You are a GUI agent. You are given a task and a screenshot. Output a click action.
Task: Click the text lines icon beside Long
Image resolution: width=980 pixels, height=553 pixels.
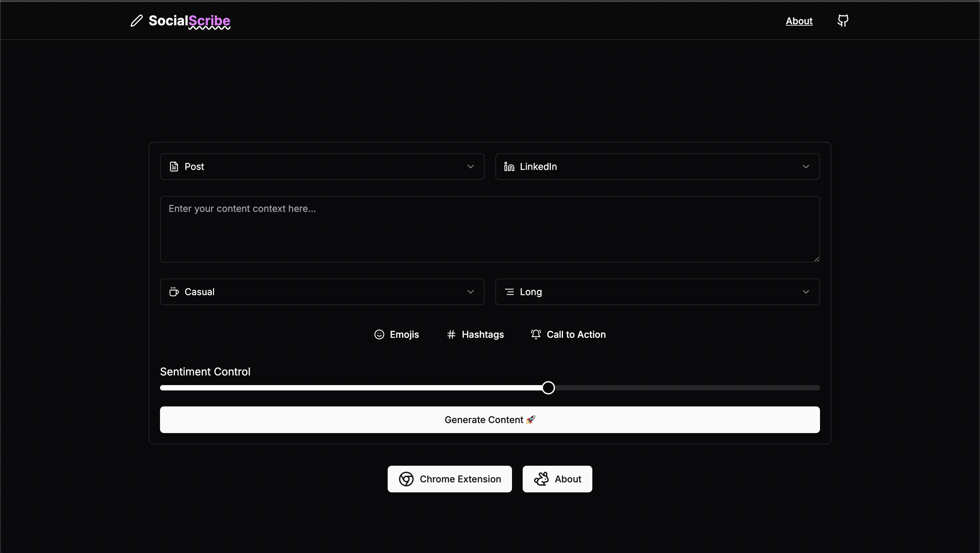pos(509,292)
